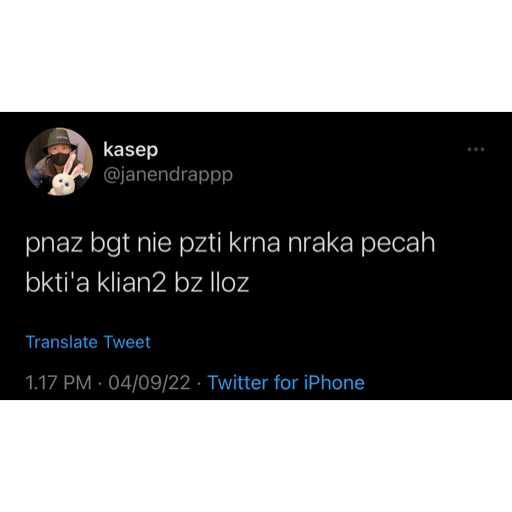Click the white rabbit plush in avatar
The height and width of the screenshot is (512, 512).
click(x=67, y=177)
